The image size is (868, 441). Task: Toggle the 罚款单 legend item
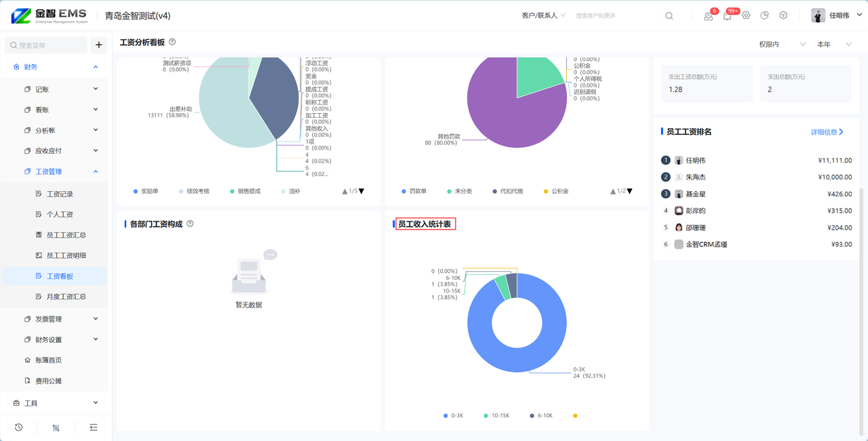(x=414, y=191)
